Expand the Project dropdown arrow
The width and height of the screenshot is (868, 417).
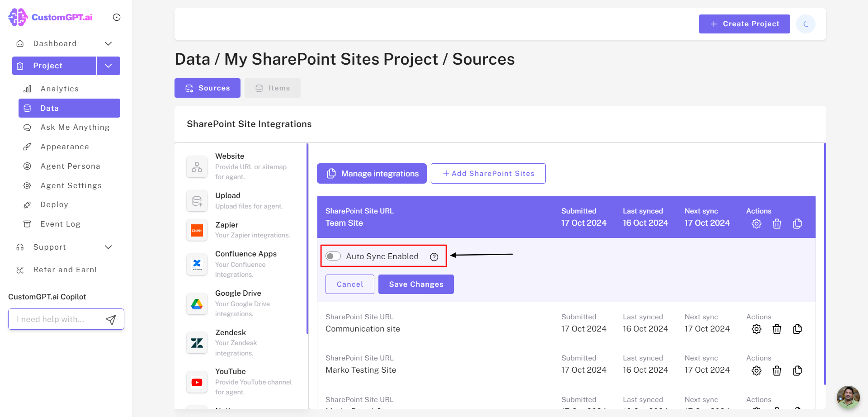click(108, 66)
